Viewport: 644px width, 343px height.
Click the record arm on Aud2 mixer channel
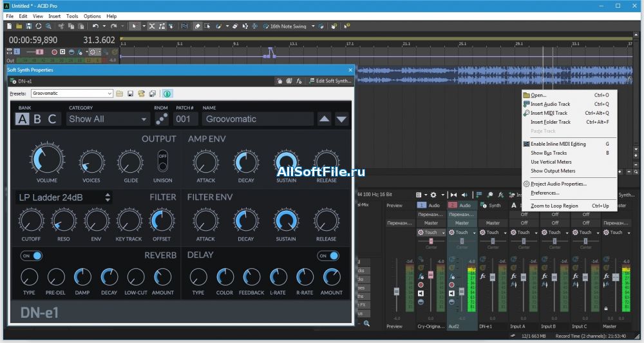coord(452,284)
